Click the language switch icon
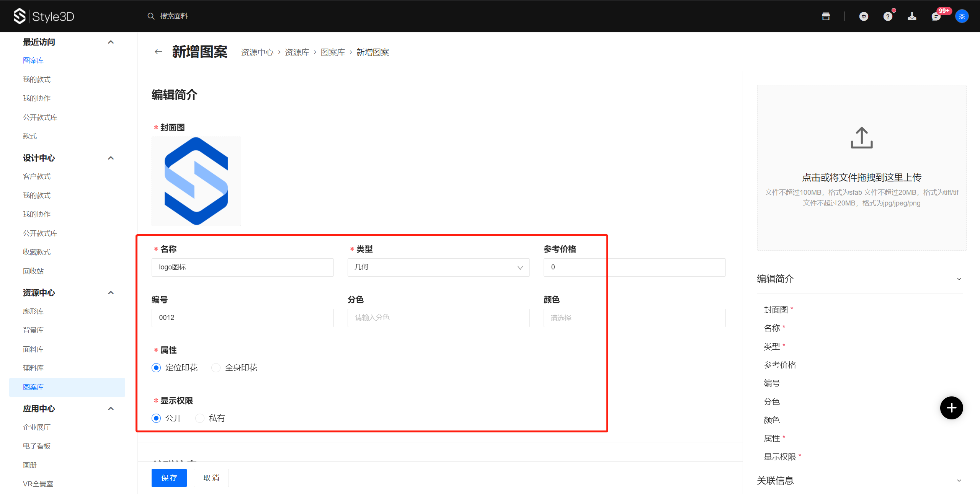Image resolution: width=980 pixels, height=494 pixels. tap(864, 16)
